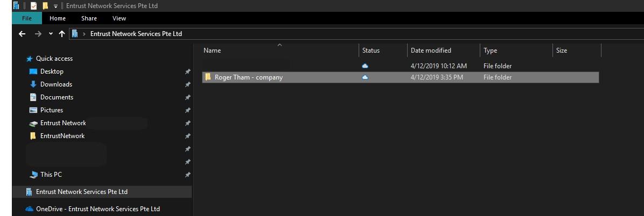The image size is (644, 216).
Task: Click building icon beside Entrust Network Services
Action: tap(29, 192)
